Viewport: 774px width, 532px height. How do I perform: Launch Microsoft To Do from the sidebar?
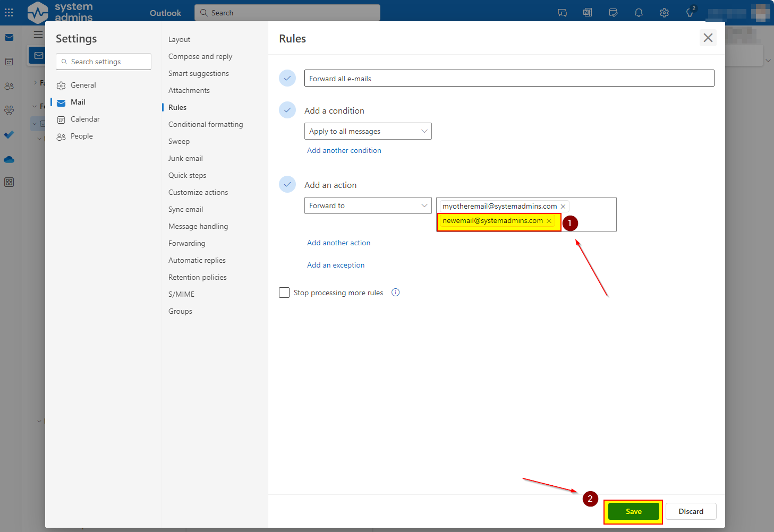point(8,135)
